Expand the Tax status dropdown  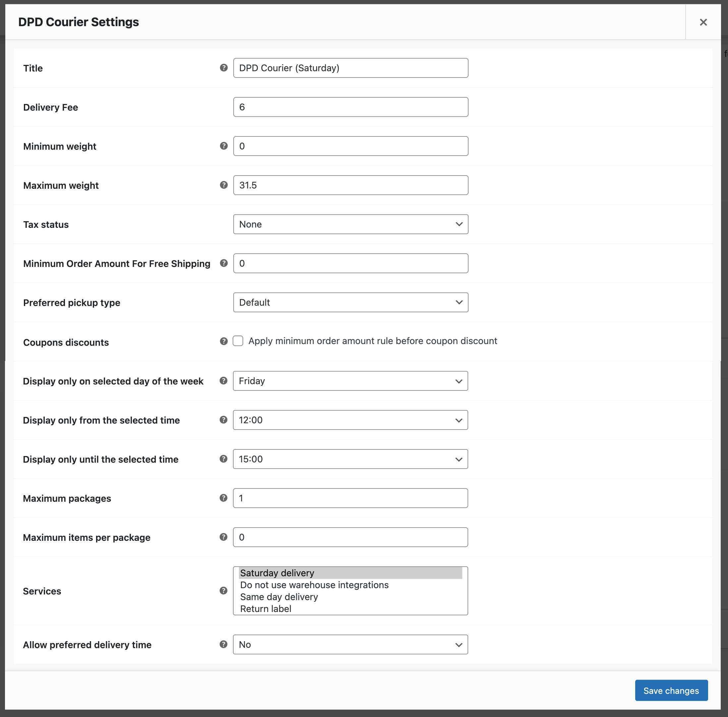tap(351, 224)
